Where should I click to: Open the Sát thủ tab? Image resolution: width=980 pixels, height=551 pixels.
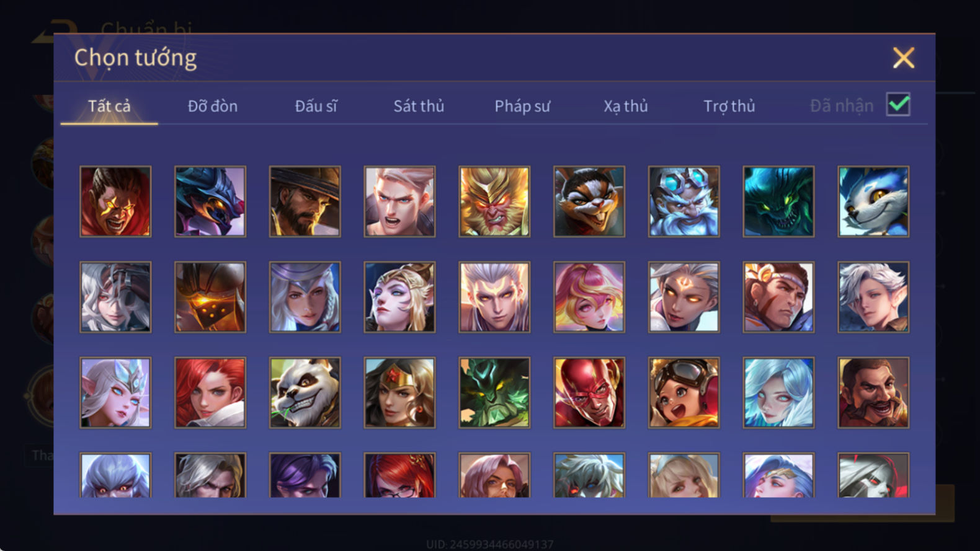419,106
